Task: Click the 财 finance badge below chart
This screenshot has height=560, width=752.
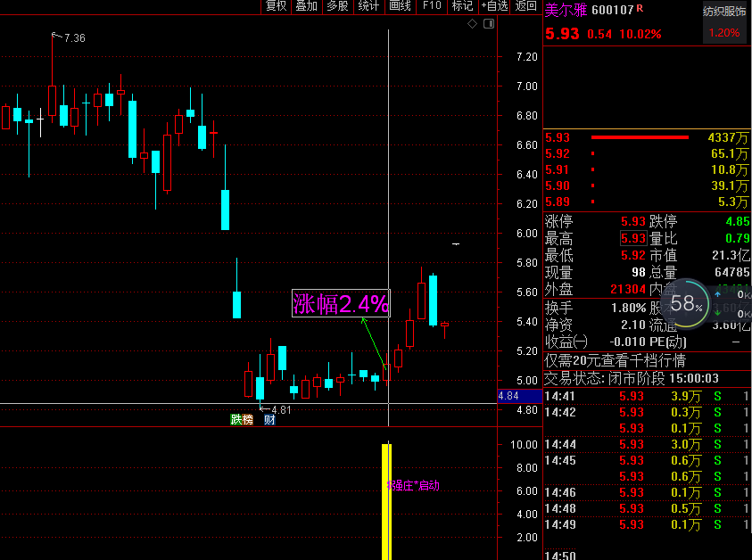Action: point(269,419)
